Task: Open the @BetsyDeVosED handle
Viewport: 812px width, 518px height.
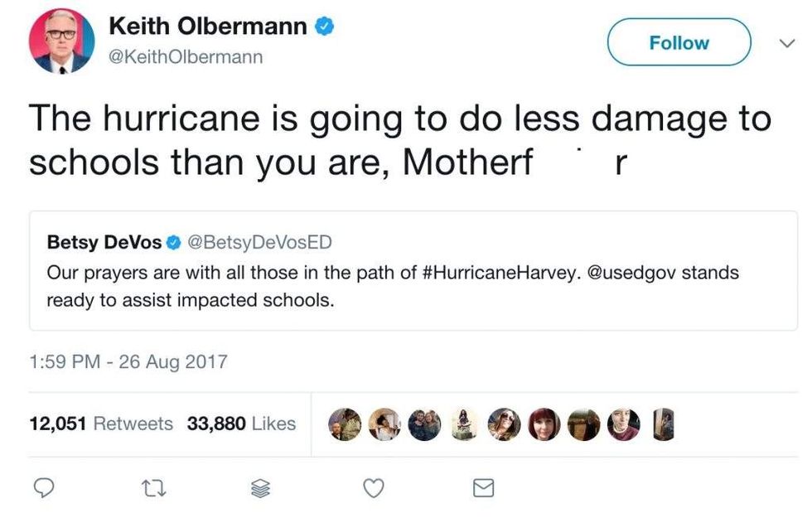Action: click(x=259, y=243)
